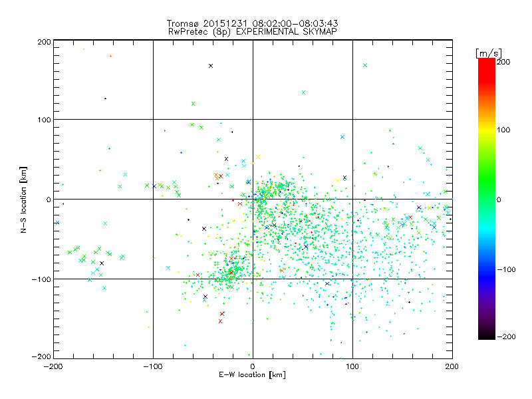Click the subtitle 'RwPretec (8p) EXPERIMENTAL SKYMAP'
Viewport: 532px width, 399px height.
253,32
